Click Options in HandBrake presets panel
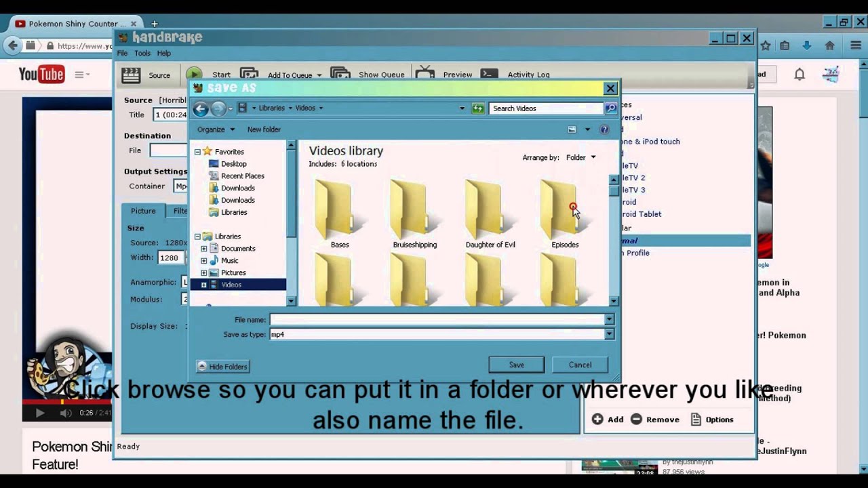Screen dimensions: 868x488 712,420
